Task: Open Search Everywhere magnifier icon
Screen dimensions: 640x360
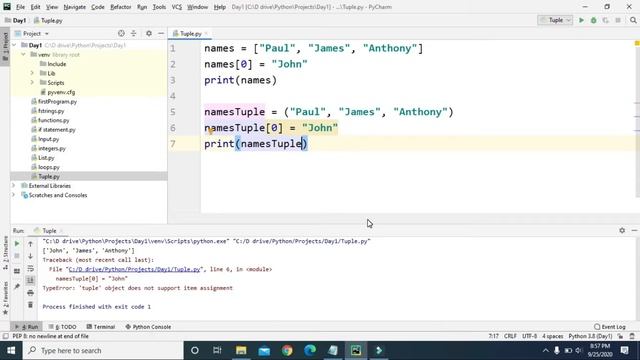Action: pyautogui.click(x=633, y=20)
